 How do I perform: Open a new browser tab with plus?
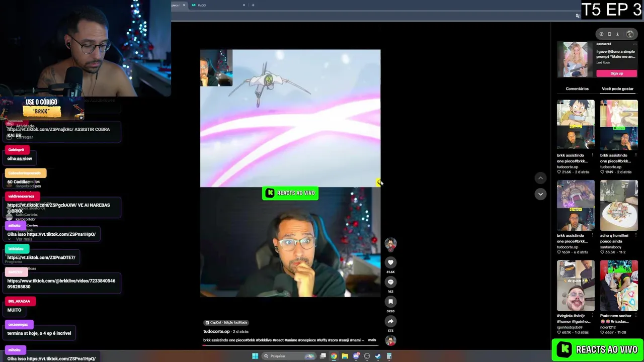pyautogui.click(x=253, y=5)
